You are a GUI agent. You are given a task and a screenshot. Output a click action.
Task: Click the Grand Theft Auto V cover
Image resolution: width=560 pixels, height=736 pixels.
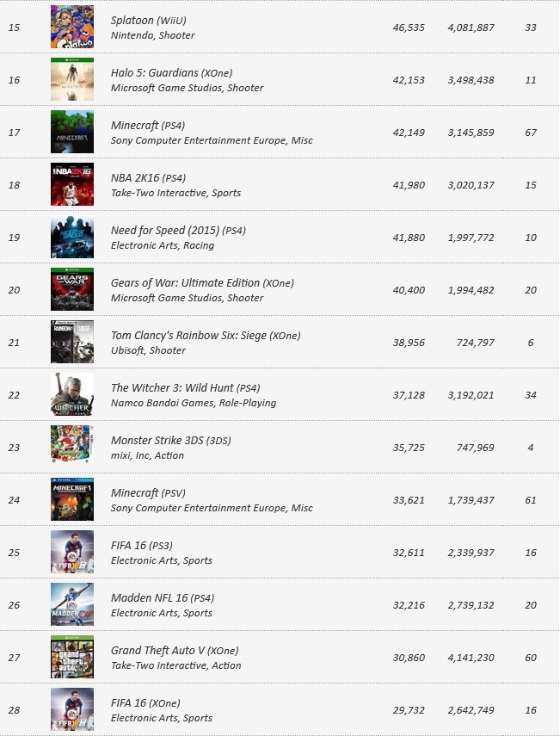click(72, 657)
